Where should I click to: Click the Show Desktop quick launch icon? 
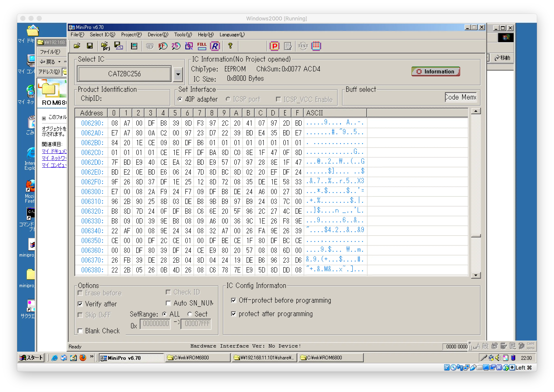click(x=73, y=358)
